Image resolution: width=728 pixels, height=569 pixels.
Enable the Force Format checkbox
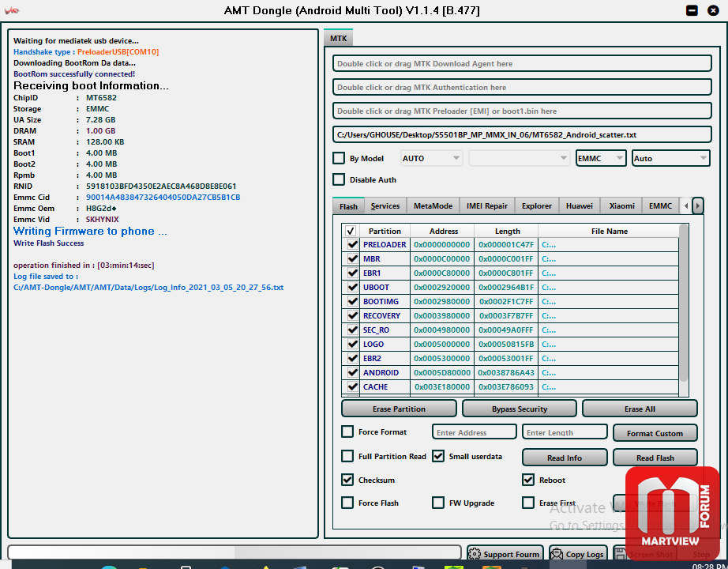coord(347,431)
